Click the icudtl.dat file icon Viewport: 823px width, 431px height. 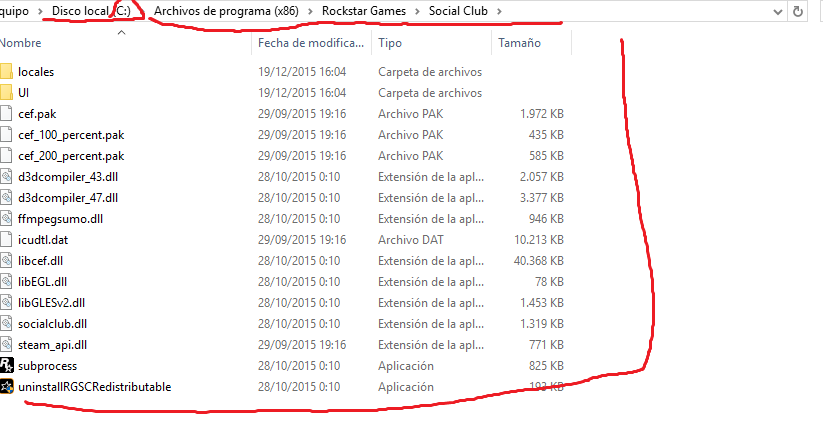coord(6,239)
